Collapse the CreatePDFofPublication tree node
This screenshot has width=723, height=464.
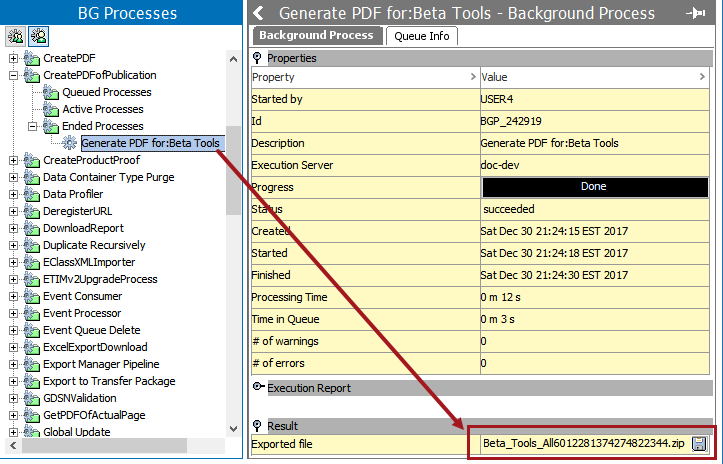[x=14, y=76]
